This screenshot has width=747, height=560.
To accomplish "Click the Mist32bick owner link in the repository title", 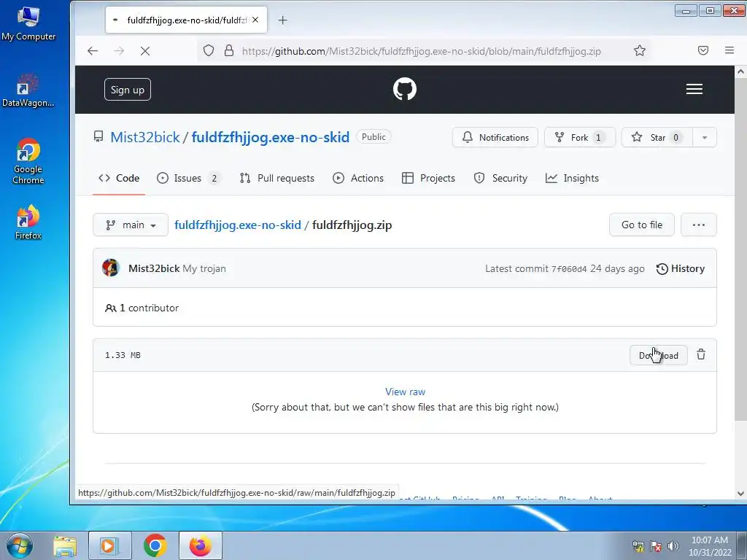I will (x=145, y=137).
